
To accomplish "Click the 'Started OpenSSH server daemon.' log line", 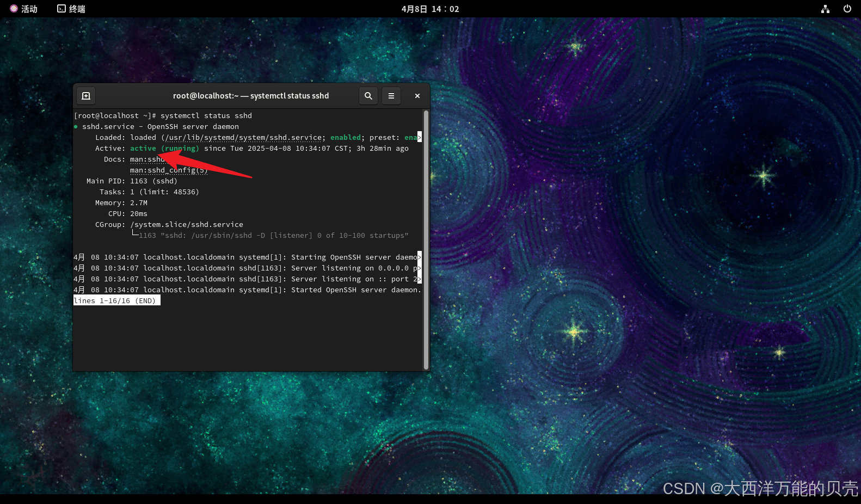I will point(247,290).
